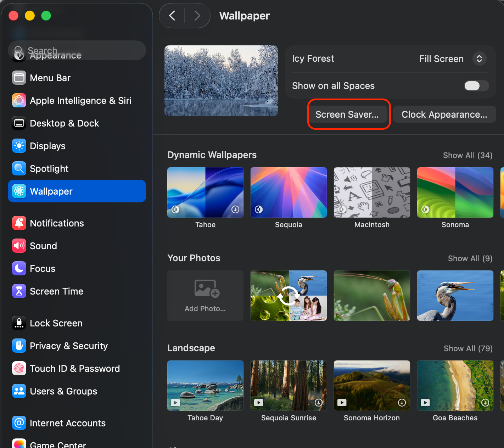Open Touch ID & Password settings
This screenshot has height=448, width=504.
pyautogui.click(x=77, y=369)
